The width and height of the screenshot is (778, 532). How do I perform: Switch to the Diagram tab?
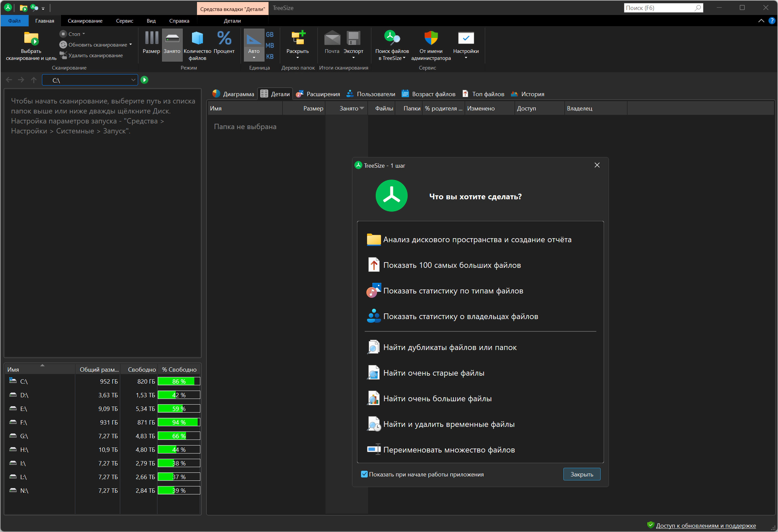click(x=233, y=94)
